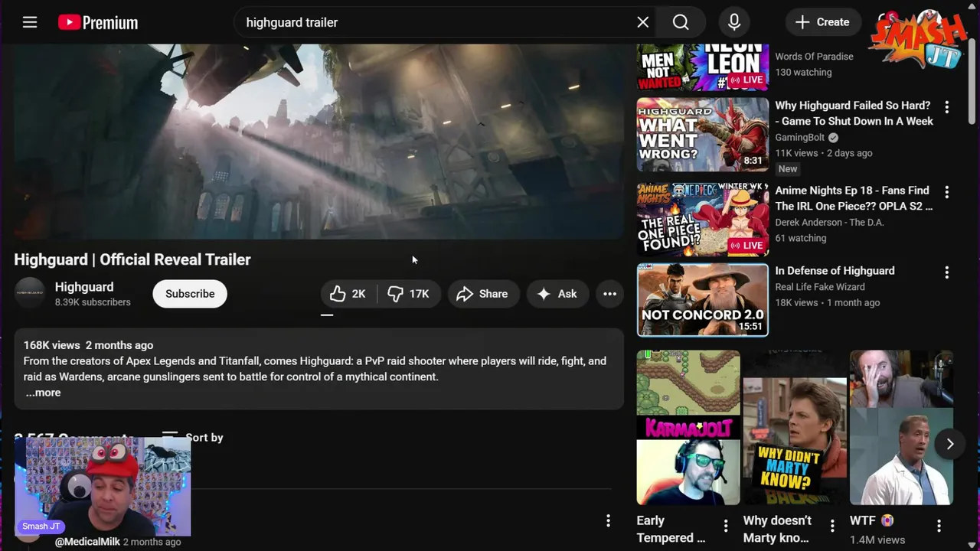Screen dimensions: 980x551
Task: Open 'Anime Nights Ep 18' title link
Action: point(854,198)
